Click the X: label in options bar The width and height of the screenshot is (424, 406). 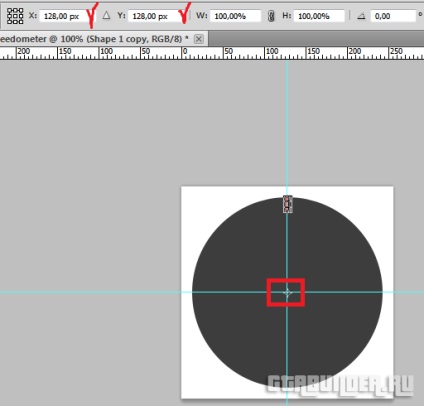pyautogui.click(x=33, y=15)
